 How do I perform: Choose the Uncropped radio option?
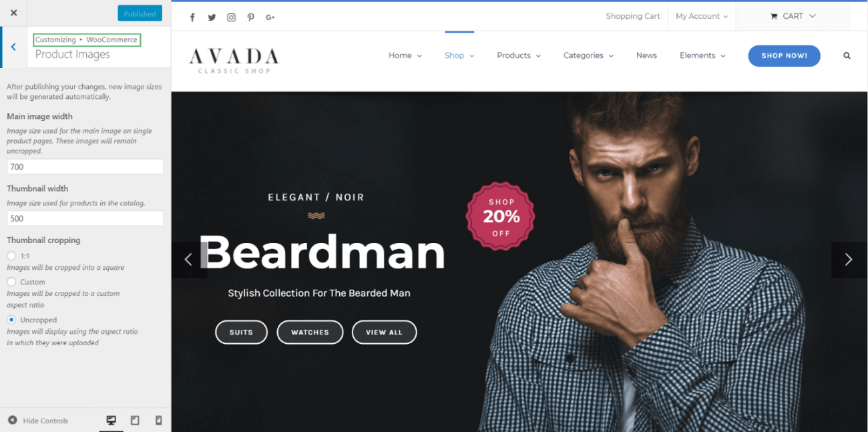(x=11, y=320)
